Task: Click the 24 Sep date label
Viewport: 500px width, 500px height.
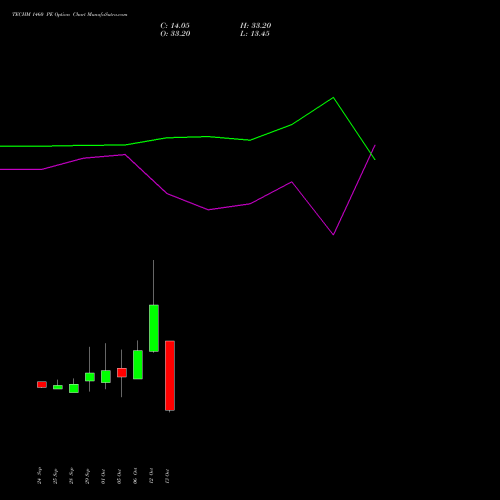Action: pos(39,476)
